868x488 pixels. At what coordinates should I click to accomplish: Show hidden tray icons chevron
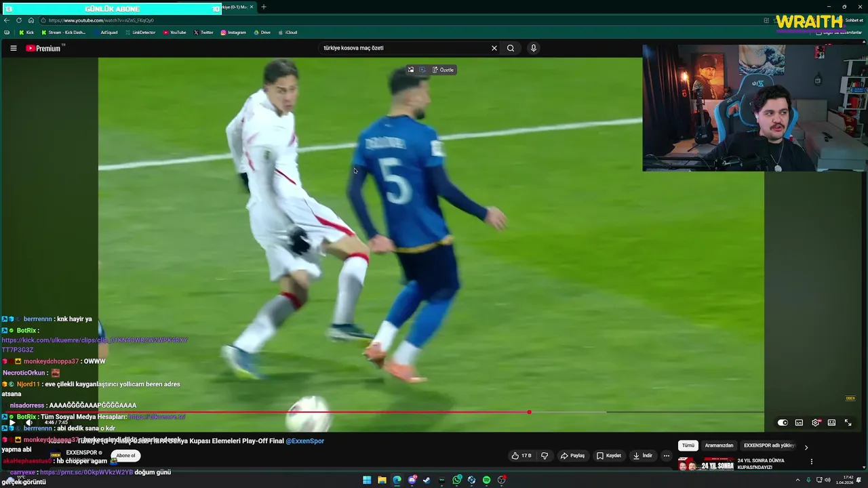click(x=798, y=480)
